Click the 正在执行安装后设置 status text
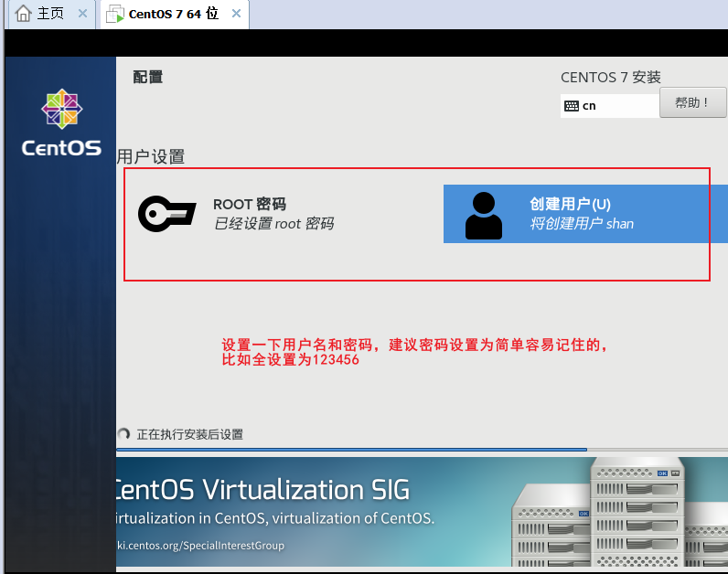 (x=190, y=434)
